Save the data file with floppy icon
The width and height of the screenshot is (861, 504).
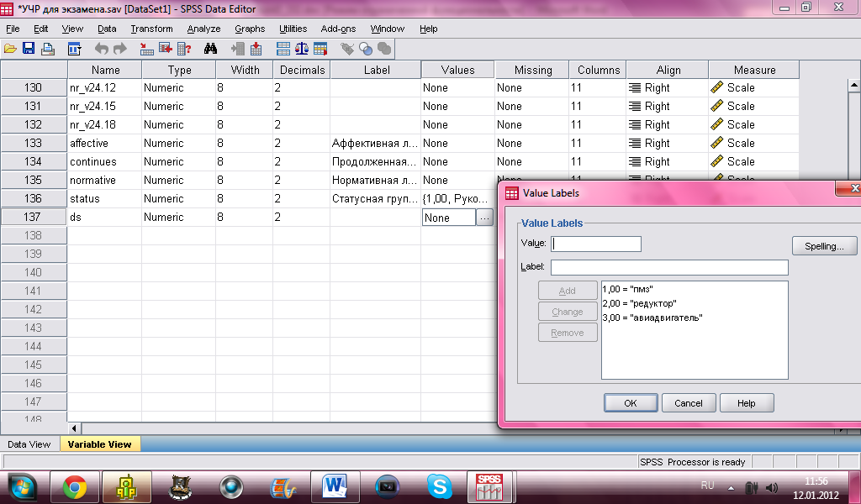pos(29,49)
